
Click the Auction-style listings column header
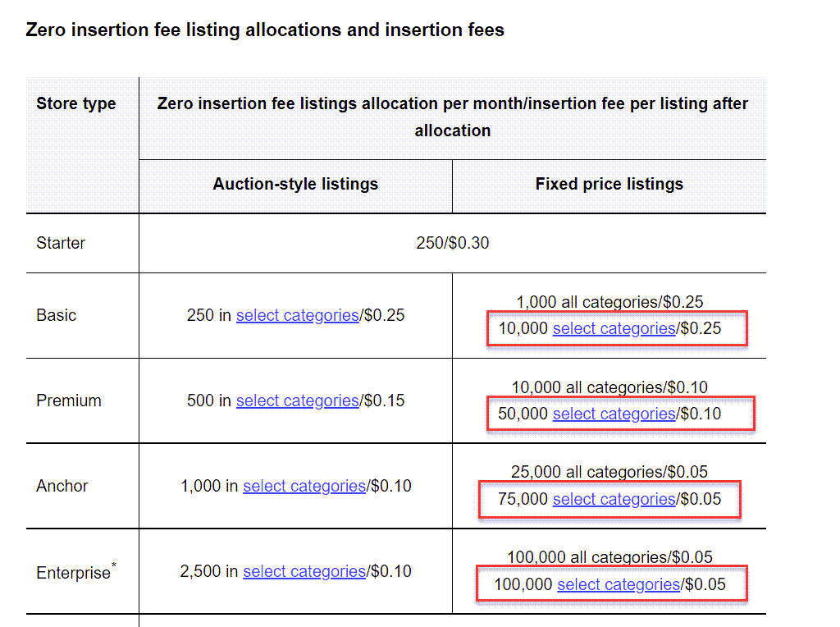295,184
